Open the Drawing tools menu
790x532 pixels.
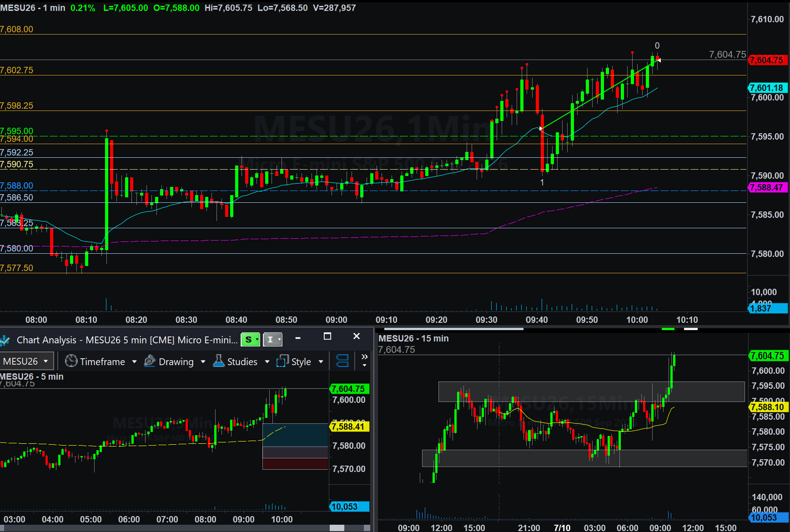175,361
